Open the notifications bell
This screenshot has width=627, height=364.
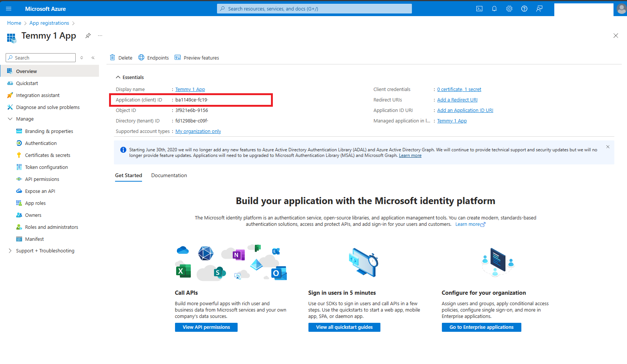coord(494,9)
